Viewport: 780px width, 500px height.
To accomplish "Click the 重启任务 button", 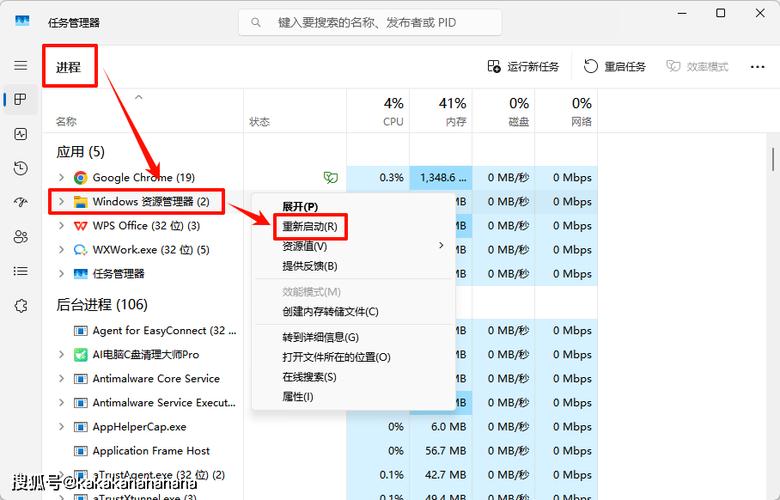I will tap(615, 67).
